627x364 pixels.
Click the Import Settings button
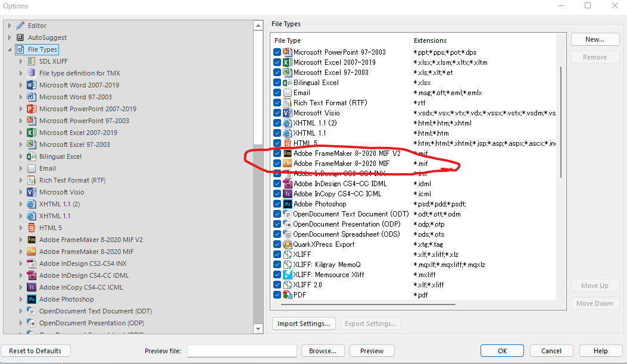[x=304, y=323]
